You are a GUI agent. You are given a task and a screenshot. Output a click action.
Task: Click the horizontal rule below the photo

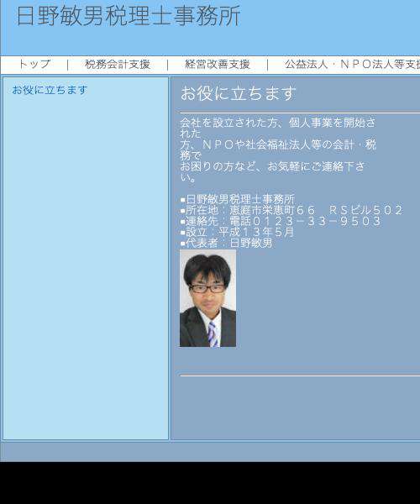pos(300,375)
